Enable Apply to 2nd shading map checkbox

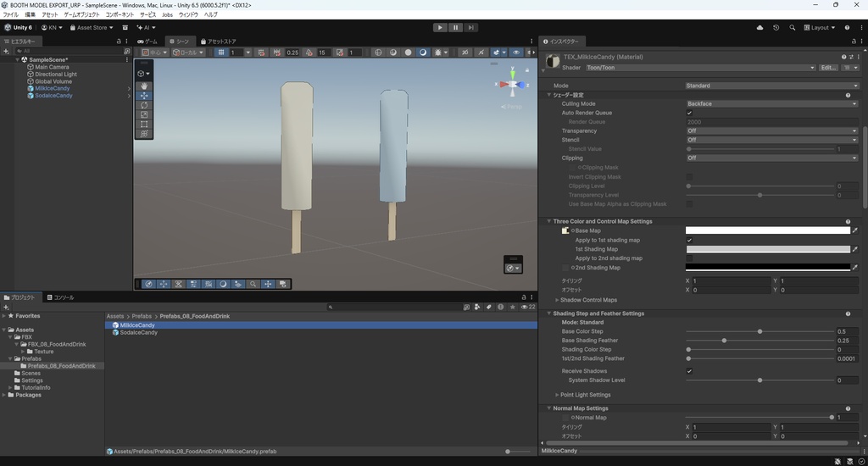click(x=689, y=258)
